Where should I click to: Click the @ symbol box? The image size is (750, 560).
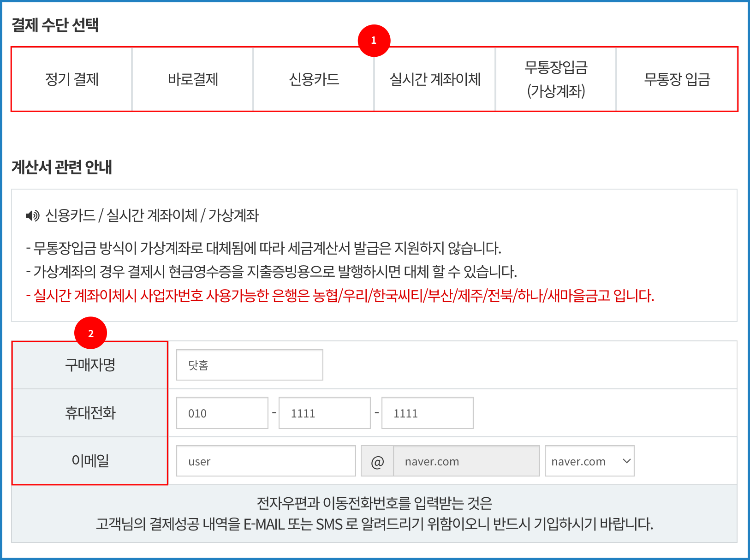(377, 461)
